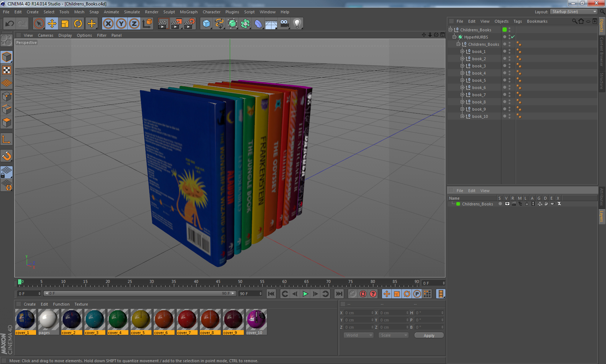The image size is (606, 364).
Task: Toggle Y axis lock
Action: pyautogui.click(x=121, y=24)
